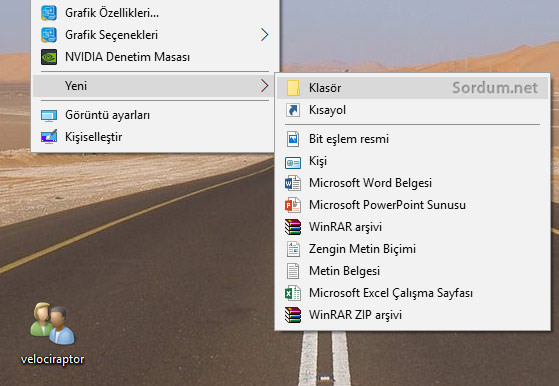The image size is (559, 386).
Task: Choose Microsoft PowerPoint Sunusu
Action: pos(412,205)
